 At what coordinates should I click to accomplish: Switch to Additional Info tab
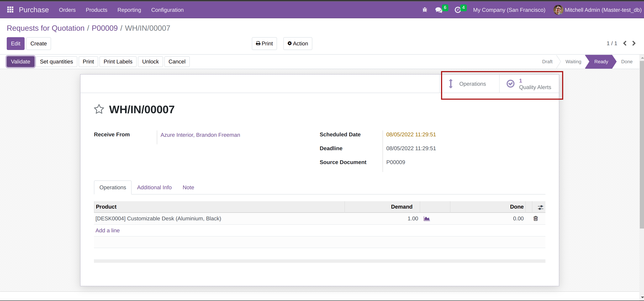(154, 187)
